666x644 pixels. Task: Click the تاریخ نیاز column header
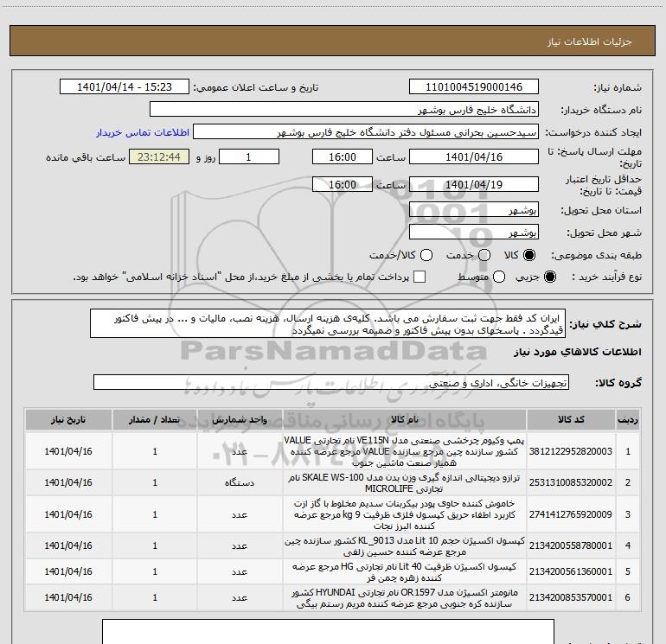pyautogui.click(x=68, y=420)
